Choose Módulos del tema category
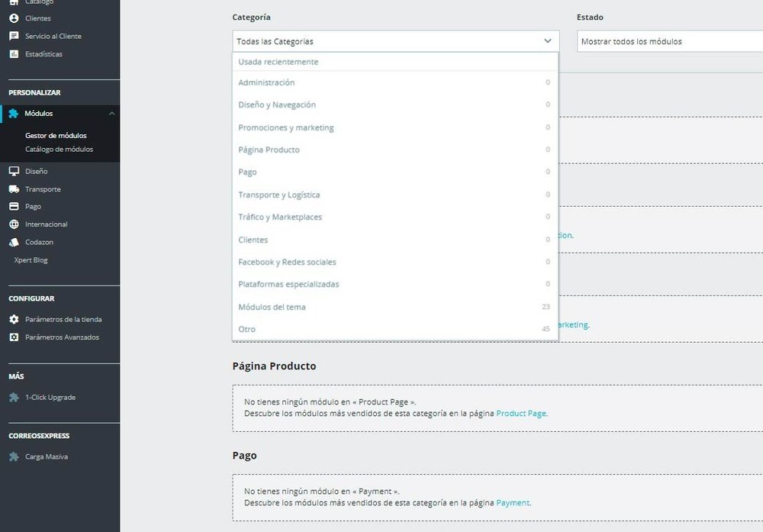Image resolution: width=763 pixels, height=532 pixels. [395, 307]
